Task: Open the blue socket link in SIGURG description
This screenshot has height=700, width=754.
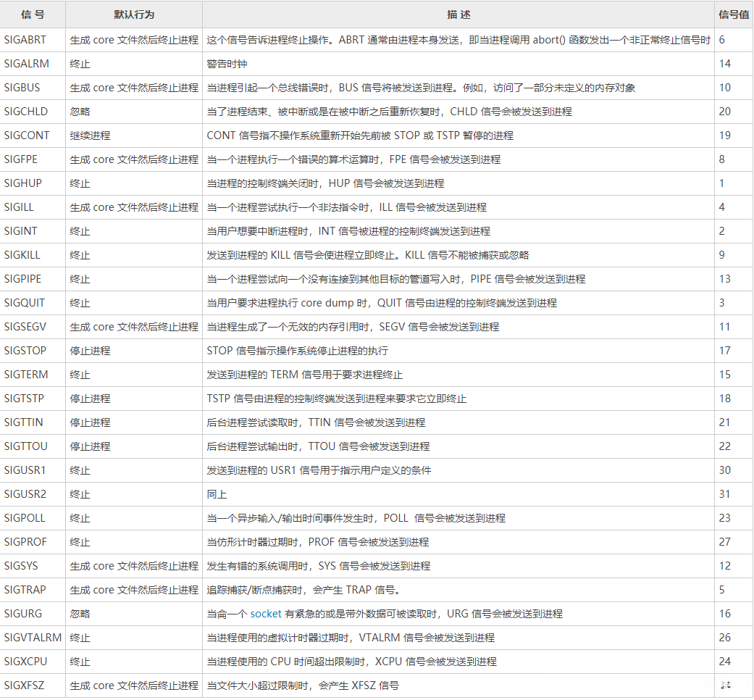Action: [265, 614]
